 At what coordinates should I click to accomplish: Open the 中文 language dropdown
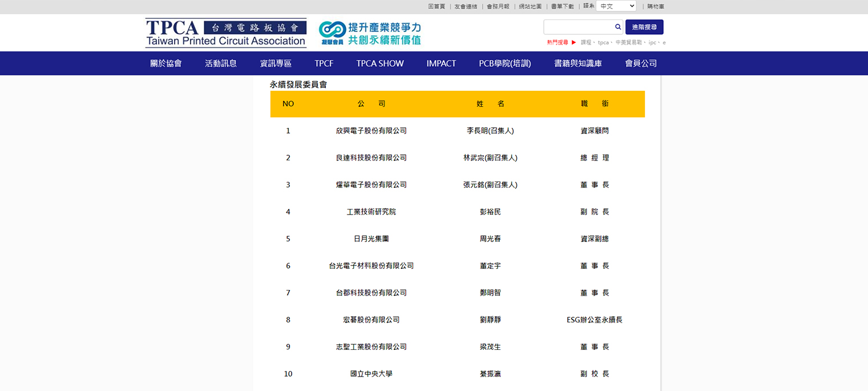click(x=616, y=6)
